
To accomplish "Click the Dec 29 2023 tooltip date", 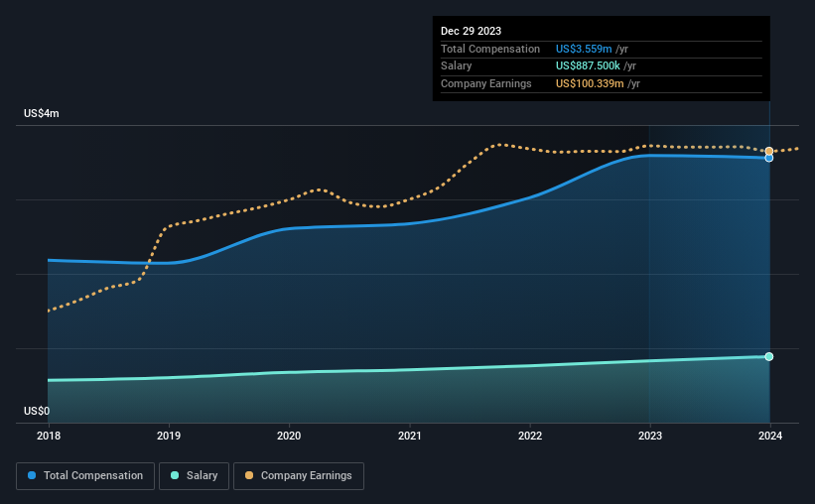I will point(471,31).
